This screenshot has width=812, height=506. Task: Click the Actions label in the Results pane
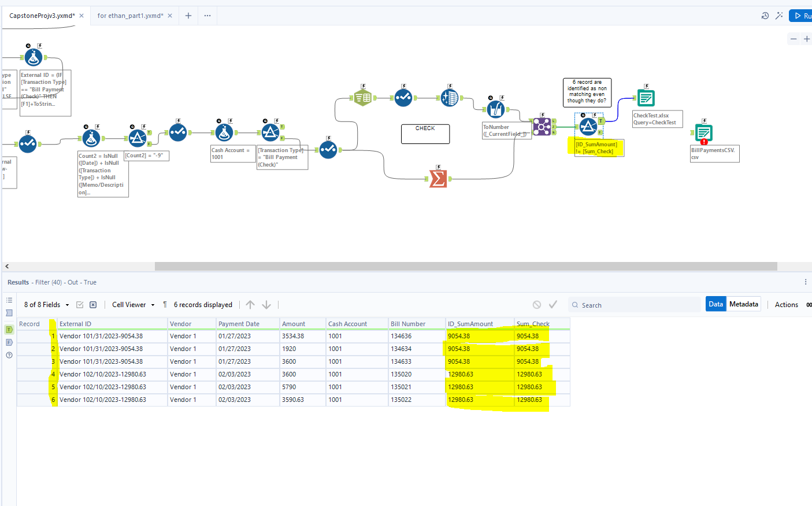click(787, 304)
